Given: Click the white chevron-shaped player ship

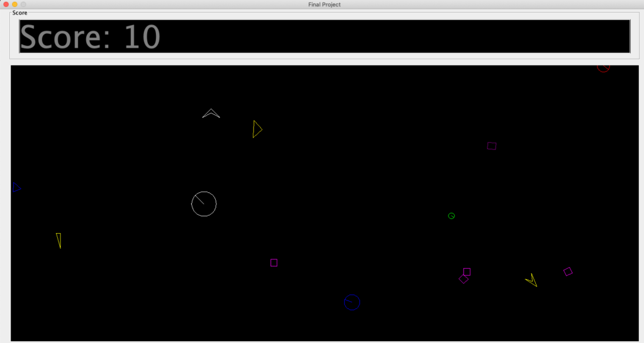Looking at the screenshot, I should coord(211,114).
